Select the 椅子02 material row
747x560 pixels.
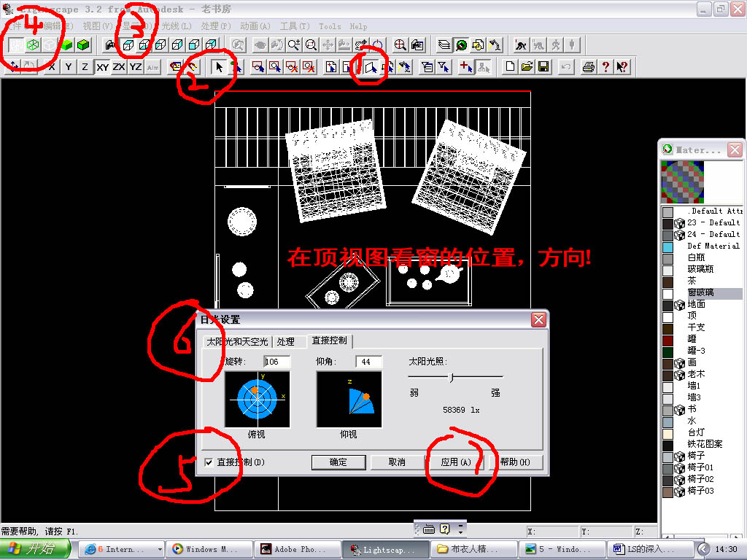click(x=703, y=479)
